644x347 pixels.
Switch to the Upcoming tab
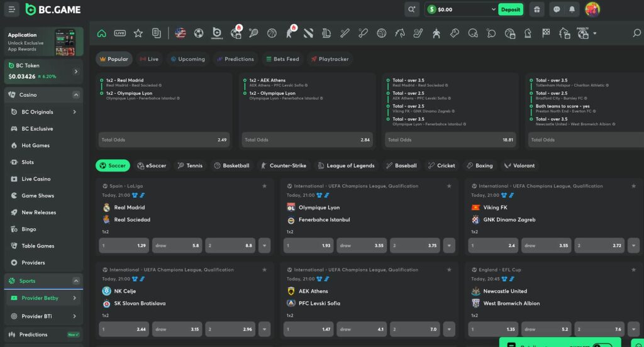click(187, 59)
